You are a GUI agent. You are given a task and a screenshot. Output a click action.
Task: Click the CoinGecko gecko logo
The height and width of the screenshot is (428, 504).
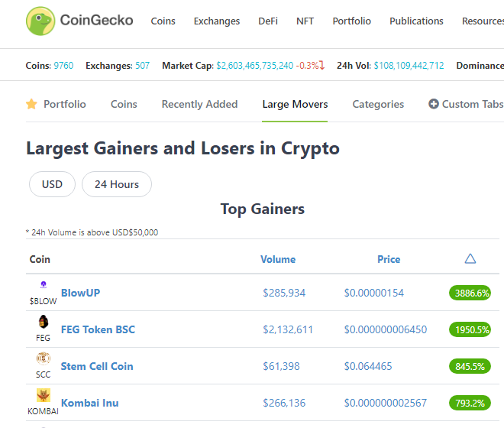[40, 21]
